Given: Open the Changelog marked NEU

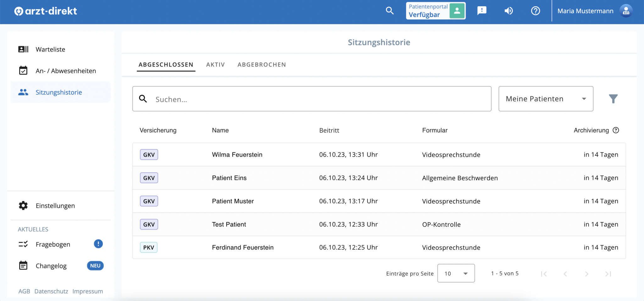Looking at the screenshot, I should click(x=51, y=265).
